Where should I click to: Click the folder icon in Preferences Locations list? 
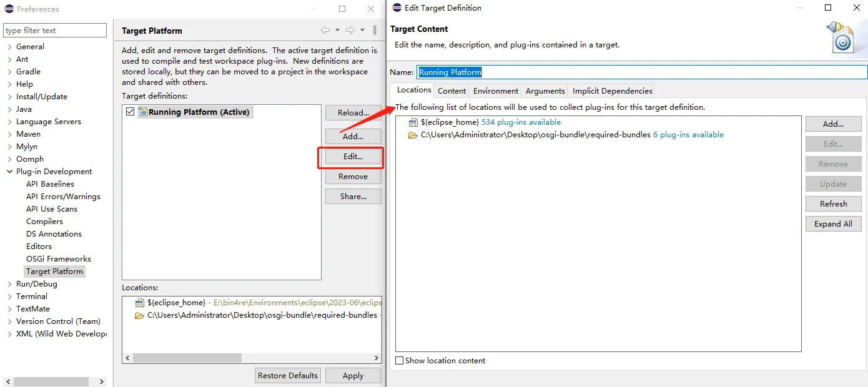click(140, 315)
